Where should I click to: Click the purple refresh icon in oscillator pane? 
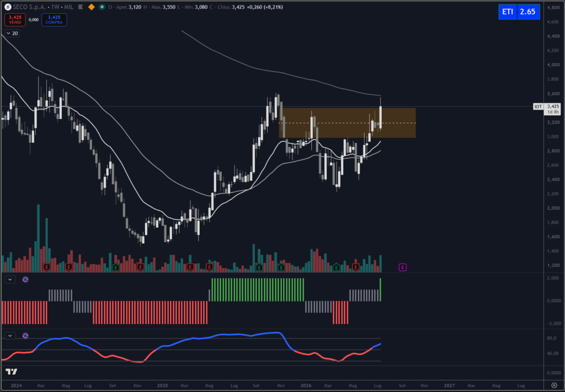point(25,335)
